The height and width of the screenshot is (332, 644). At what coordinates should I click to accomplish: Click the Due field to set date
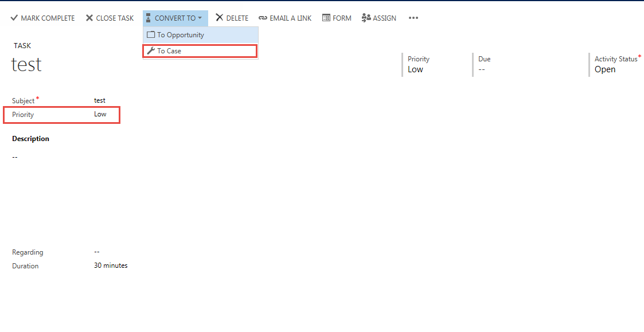coord(483,69)
